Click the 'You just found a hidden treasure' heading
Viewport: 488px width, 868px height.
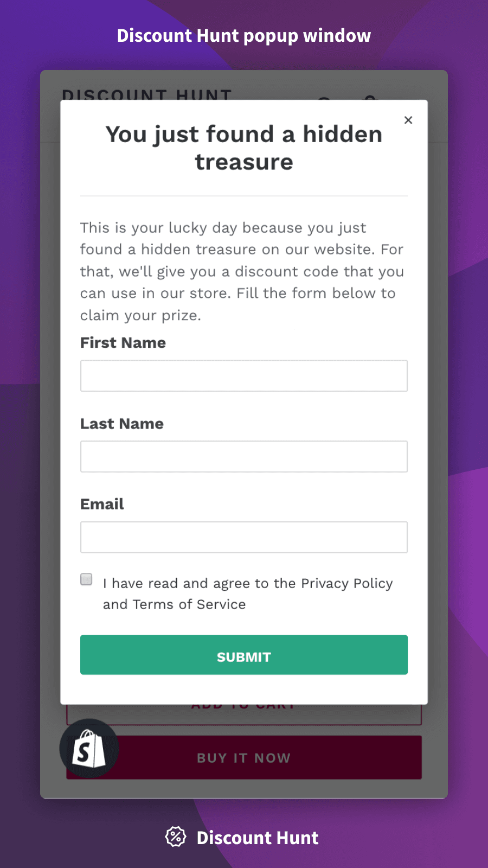coord(244,148)
